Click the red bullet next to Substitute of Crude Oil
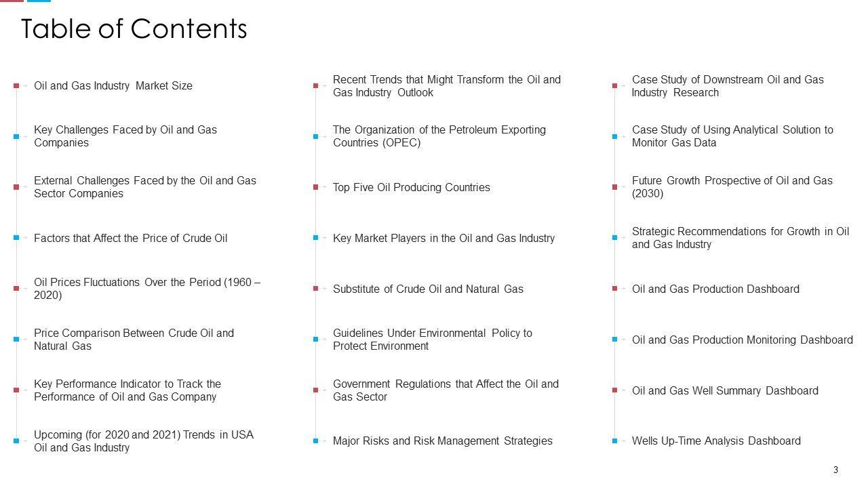The width and height of the screenshot is (868, 488). pos(315,289)
